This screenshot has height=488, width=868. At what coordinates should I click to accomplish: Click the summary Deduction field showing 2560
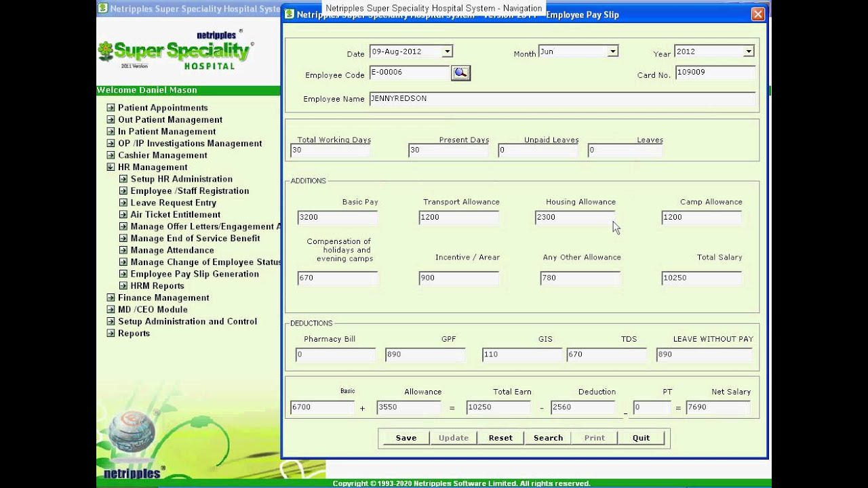(x=583, y=408)
